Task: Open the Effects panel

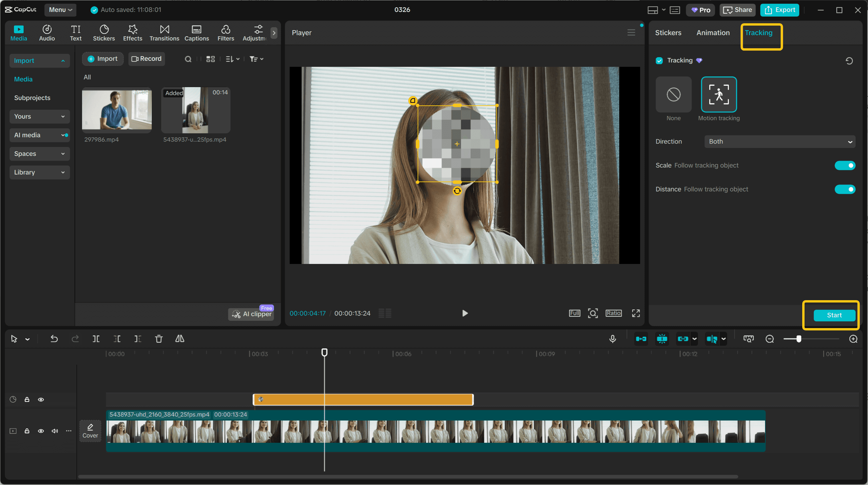Action: (133, 33)
